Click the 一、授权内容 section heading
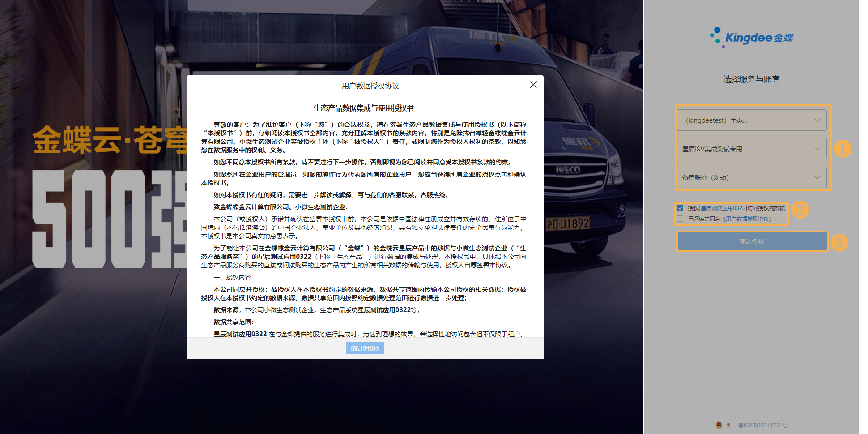 pyautogui.click(x=232, y=277)
